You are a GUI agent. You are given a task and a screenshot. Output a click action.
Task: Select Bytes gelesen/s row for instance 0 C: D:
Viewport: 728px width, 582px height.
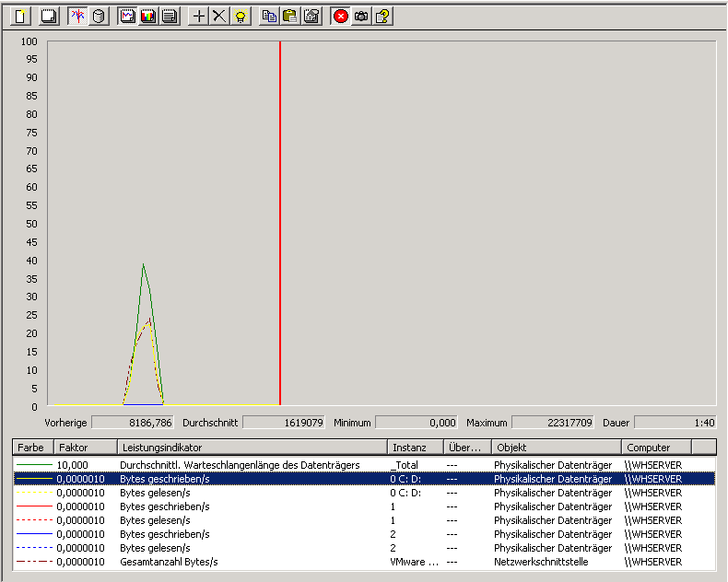[x=365, y=493]
